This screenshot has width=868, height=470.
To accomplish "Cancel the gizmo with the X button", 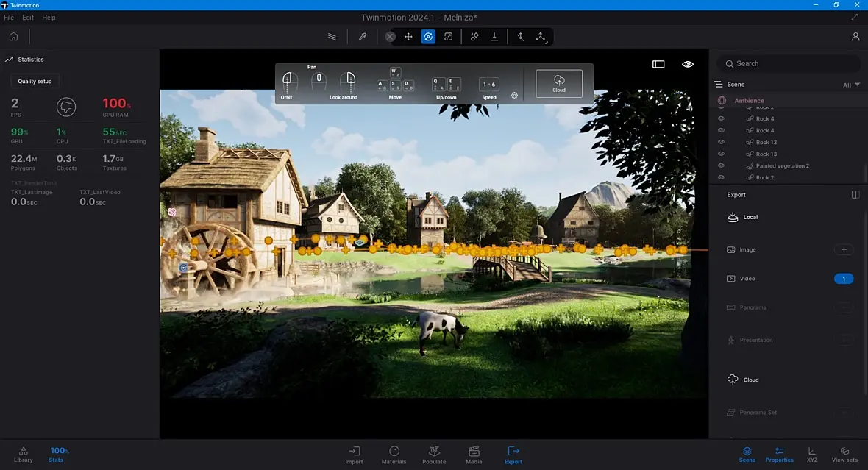I will point(391,37).
